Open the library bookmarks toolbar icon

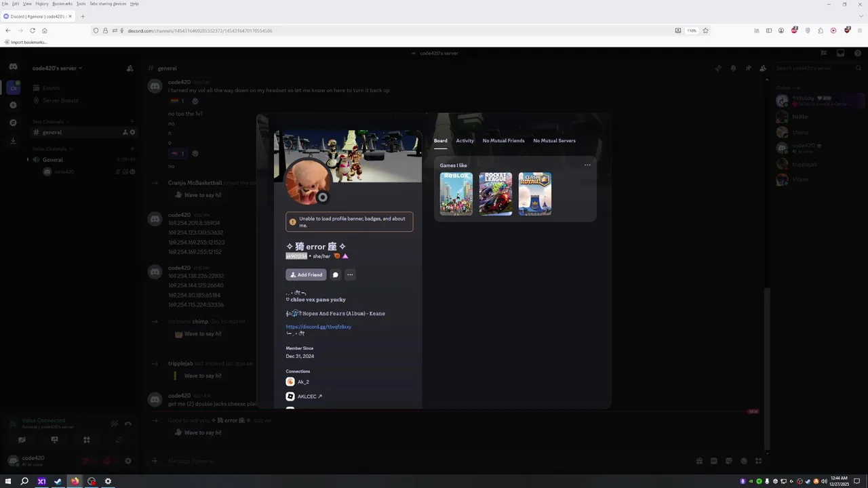tap(756, 30)
